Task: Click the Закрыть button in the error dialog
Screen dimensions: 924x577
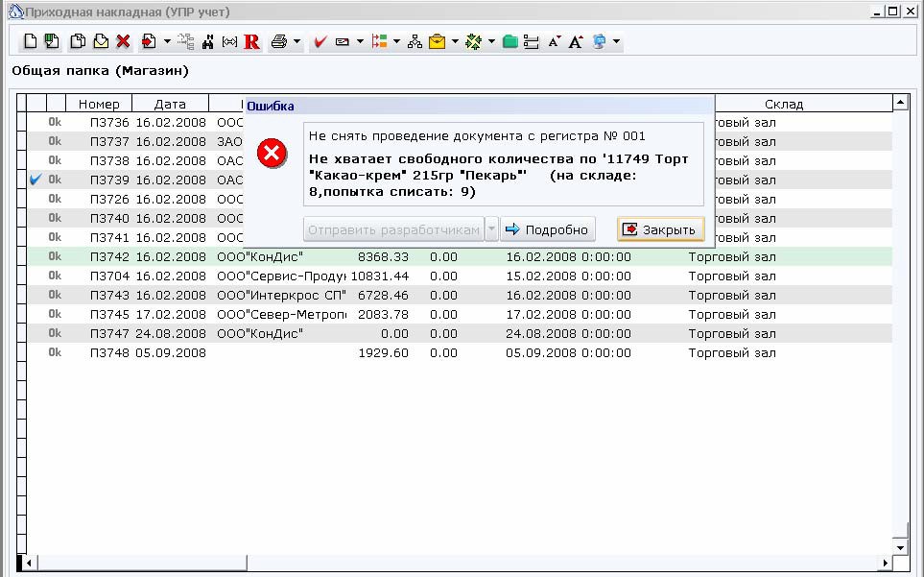Action: pyautogui.click(x=660, y=229)
